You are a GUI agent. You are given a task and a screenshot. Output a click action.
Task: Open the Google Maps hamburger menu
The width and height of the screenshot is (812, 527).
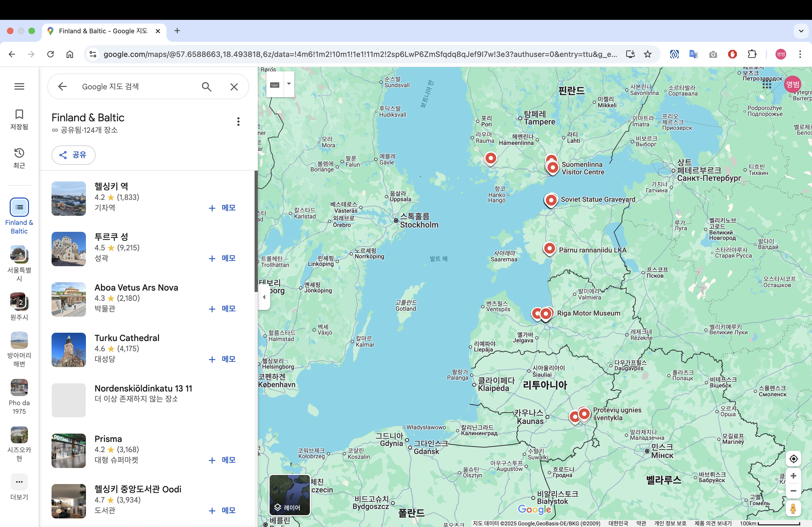pos(19,87)
